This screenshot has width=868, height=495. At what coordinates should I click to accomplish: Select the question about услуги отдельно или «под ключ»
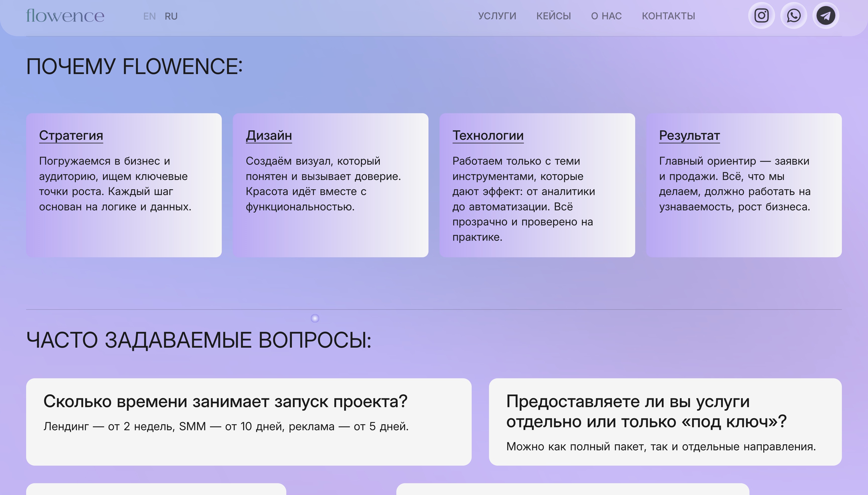[646, 411]
